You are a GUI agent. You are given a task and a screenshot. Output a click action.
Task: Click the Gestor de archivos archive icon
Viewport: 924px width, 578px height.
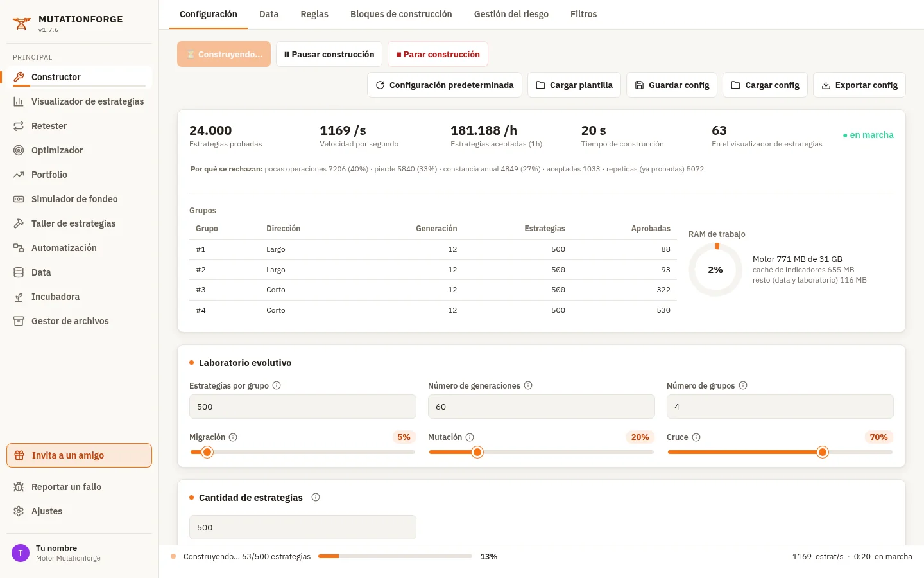[19, 321]
